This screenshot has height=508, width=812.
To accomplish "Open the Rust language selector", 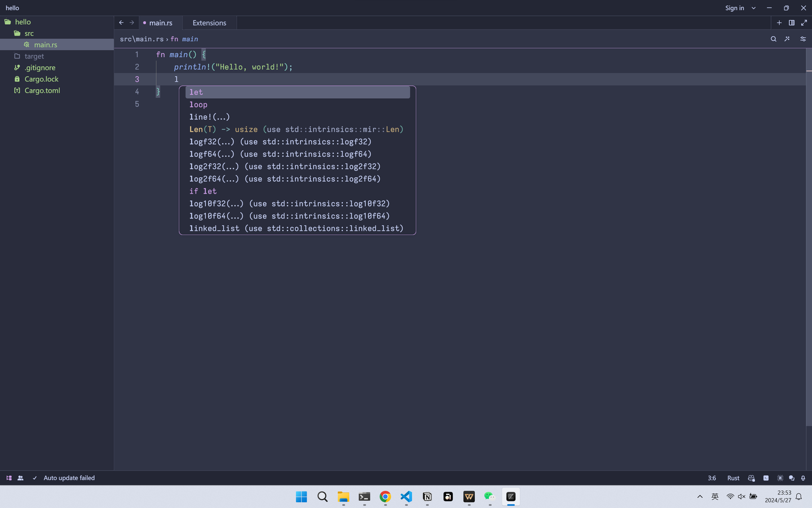I will point(733,478).
